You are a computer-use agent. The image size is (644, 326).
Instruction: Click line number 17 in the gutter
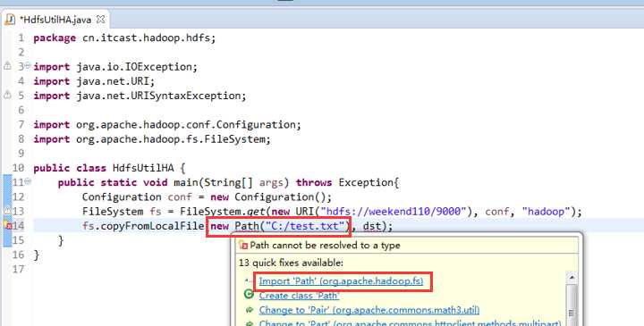(x=18, y=269)
